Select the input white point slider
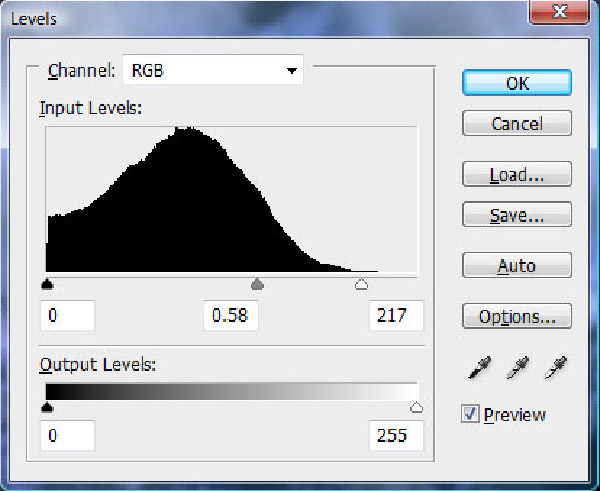The image size is (600, 491). point(361,284)
